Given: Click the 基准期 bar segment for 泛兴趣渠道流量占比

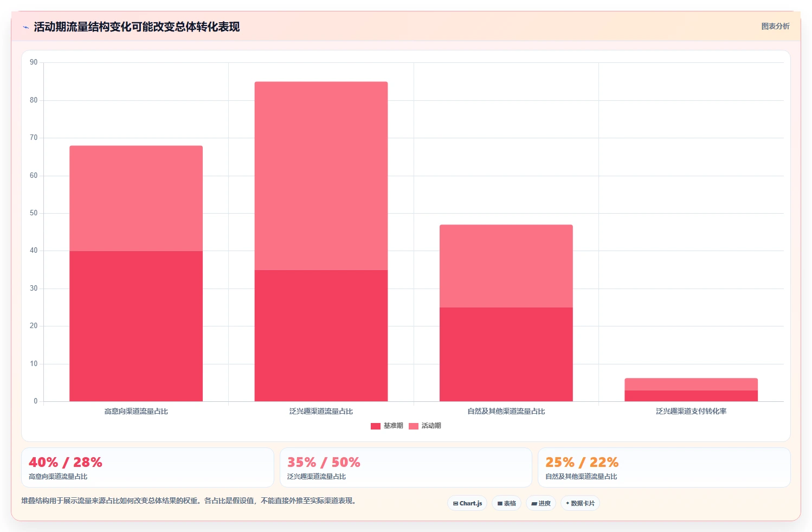Looking at the screenshot, I should 321,336.
